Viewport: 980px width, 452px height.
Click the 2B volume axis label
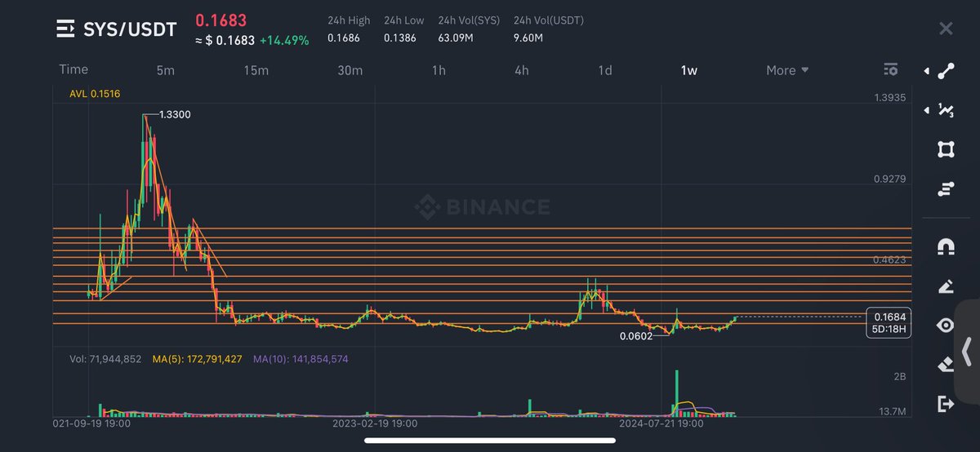click(x=900, y=377)
